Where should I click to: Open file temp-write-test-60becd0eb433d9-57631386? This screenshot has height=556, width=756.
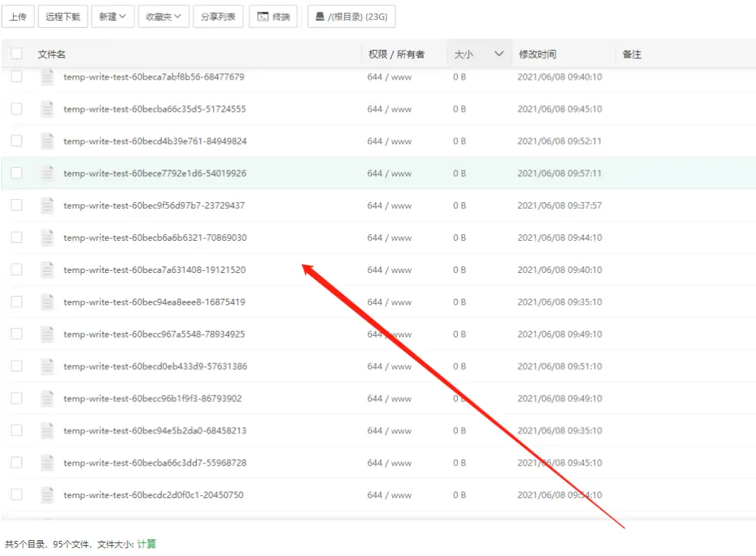click(x=155, y=367)
